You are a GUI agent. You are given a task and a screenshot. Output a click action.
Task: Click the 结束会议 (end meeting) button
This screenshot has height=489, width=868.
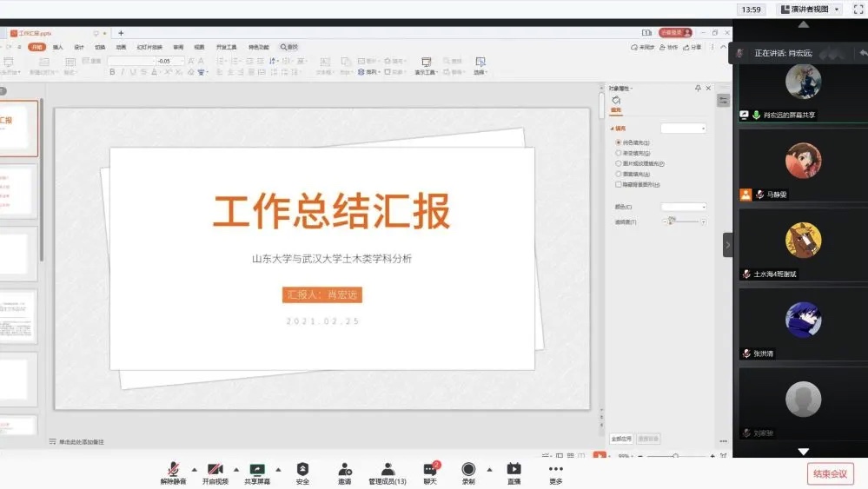pos(830,473)
